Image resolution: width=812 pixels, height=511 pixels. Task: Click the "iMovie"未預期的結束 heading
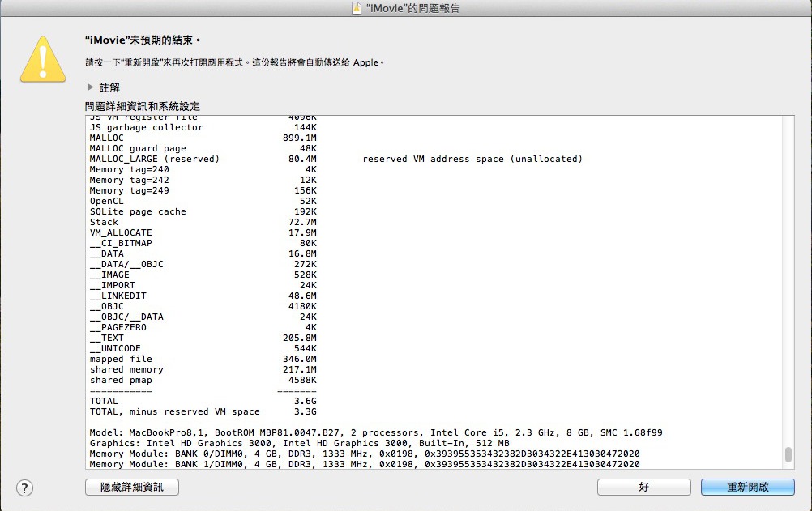(x=143, y=40)
